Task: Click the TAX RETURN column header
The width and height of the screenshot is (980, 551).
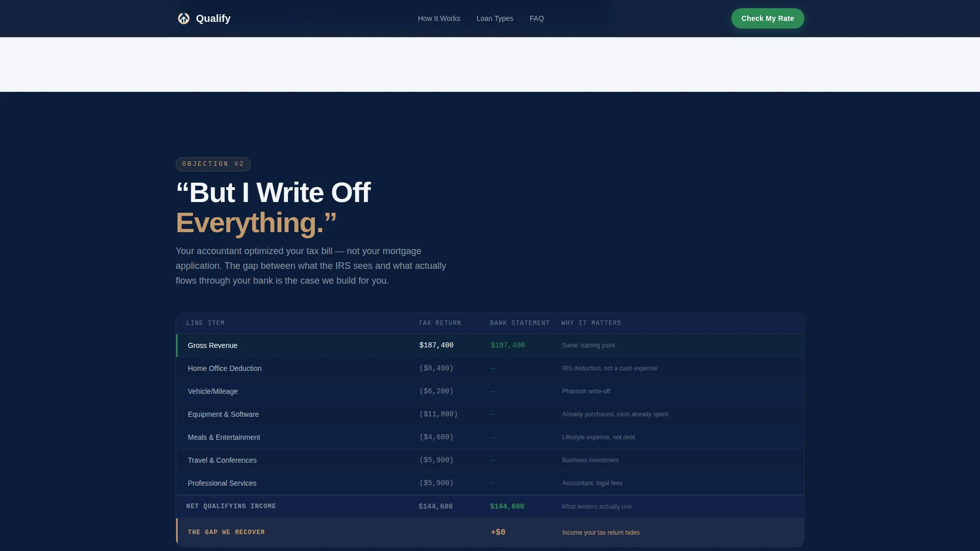Action: (x=439, y=323)
